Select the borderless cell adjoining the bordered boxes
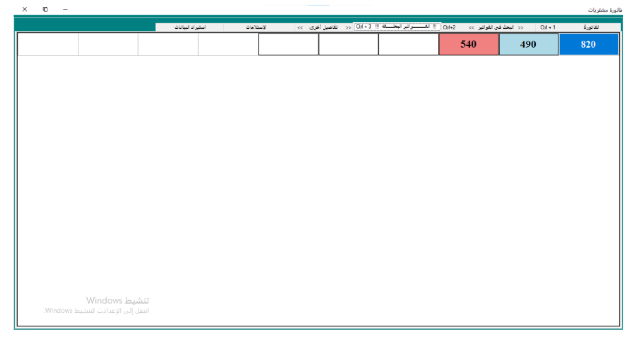Viewport: 644px width, 339px height. click(x=228, y=44)
